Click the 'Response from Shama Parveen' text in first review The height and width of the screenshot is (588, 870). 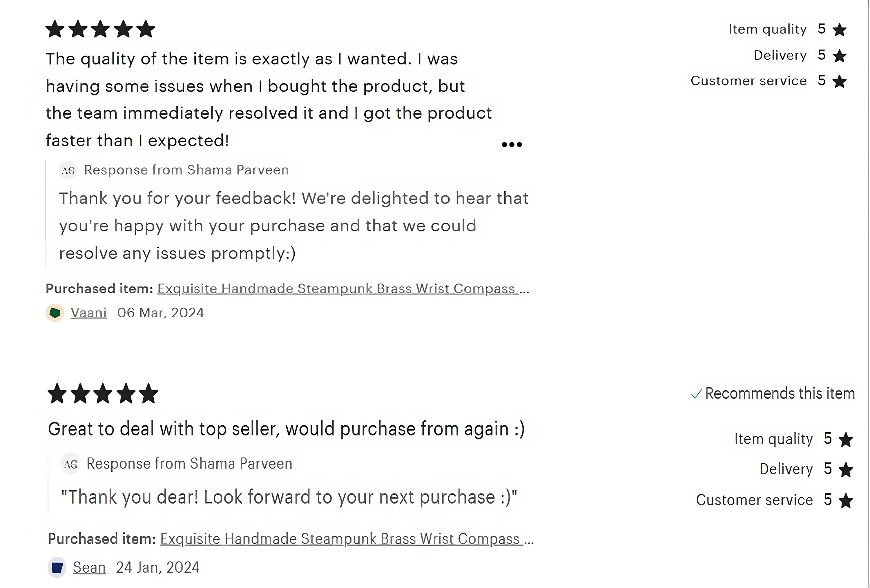tap(186, 170)
